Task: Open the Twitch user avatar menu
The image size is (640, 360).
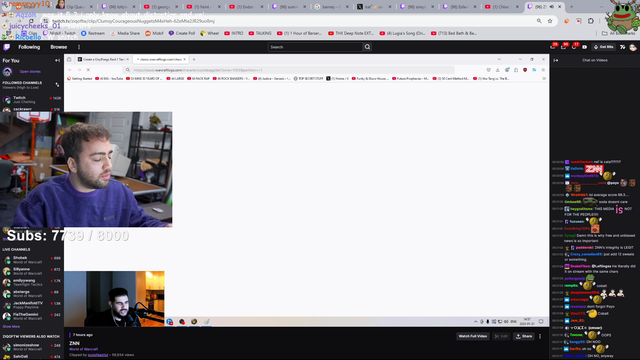Action: (x=633, y=47)
